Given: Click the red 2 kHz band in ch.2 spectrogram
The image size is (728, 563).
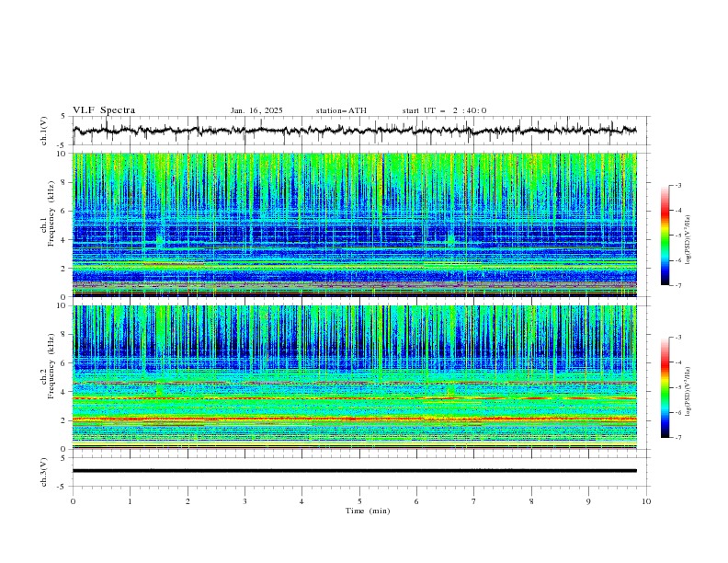Looking at the screenshot, I should pyautogui.click(x=354, y=419).
